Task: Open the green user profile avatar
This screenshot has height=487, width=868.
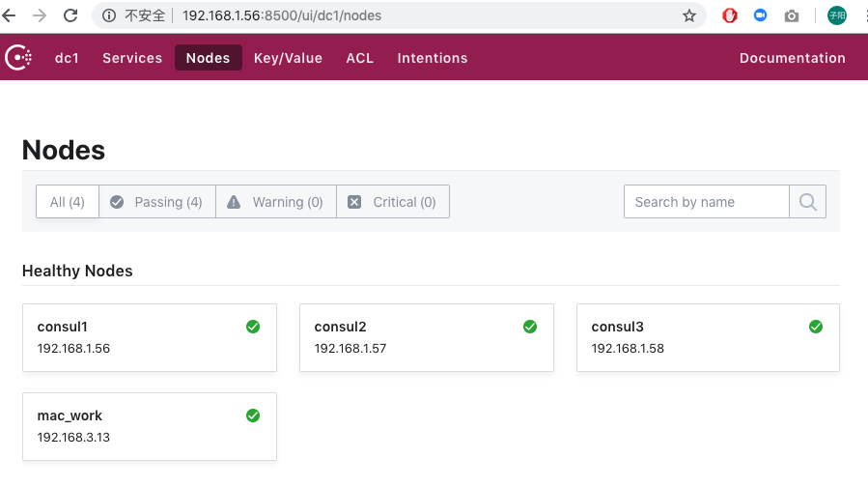Action: (x=836, y=15)
